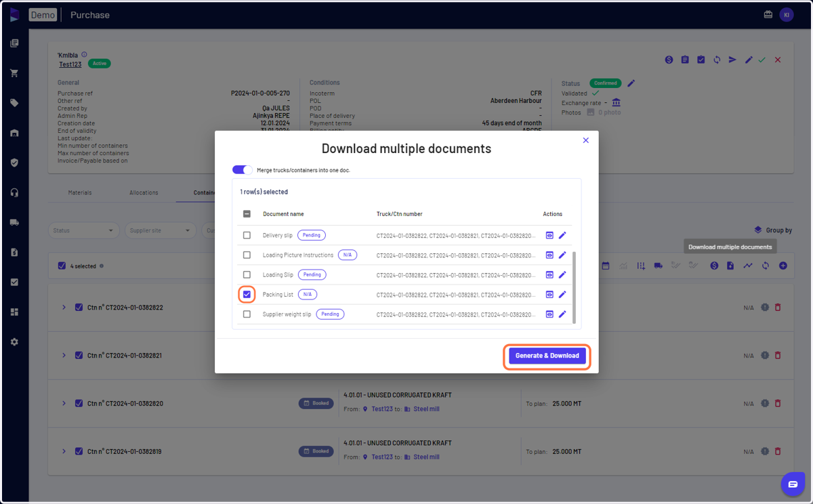This screenshot has height=504, width=813.
Task: Toggle Merge trucks/containers into one doc switch
Action: click(243, 170)
